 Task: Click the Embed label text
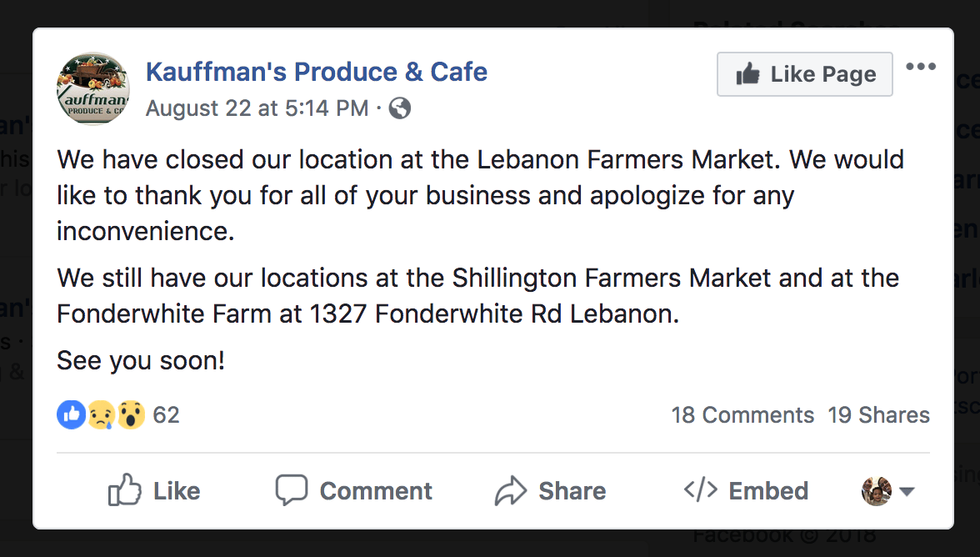[768, 491]
